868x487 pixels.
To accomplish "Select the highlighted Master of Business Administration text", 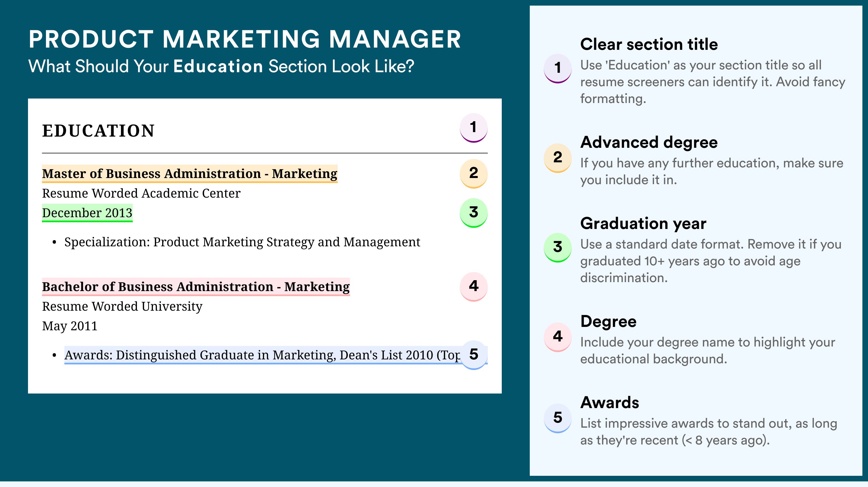I will click(189, 174).
